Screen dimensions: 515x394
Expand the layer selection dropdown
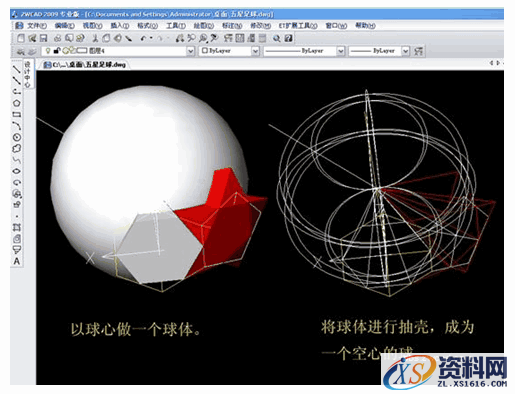click(190, 51)
